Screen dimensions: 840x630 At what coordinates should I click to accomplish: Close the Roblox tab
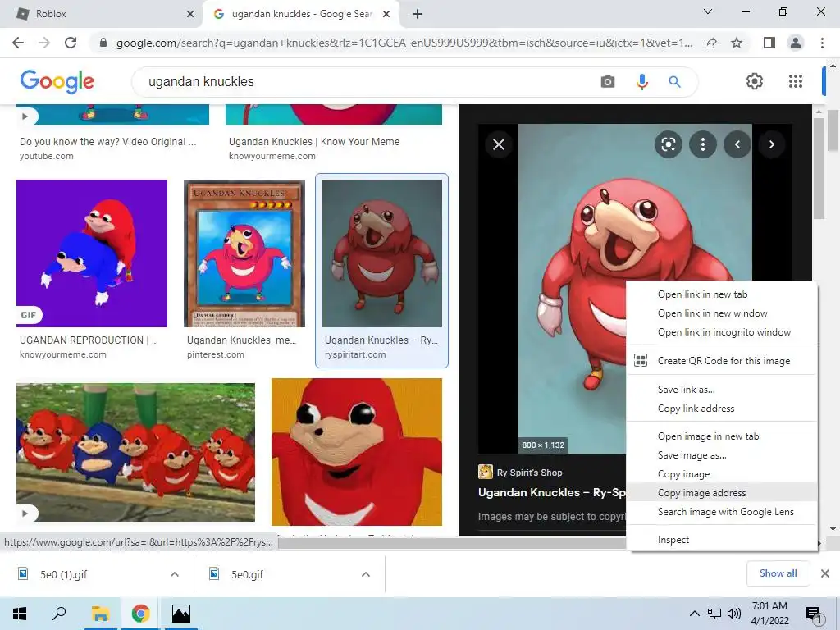[190, 15]
